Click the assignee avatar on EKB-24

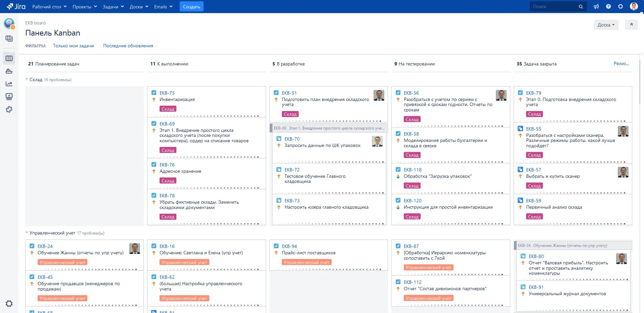coord(135,249)
